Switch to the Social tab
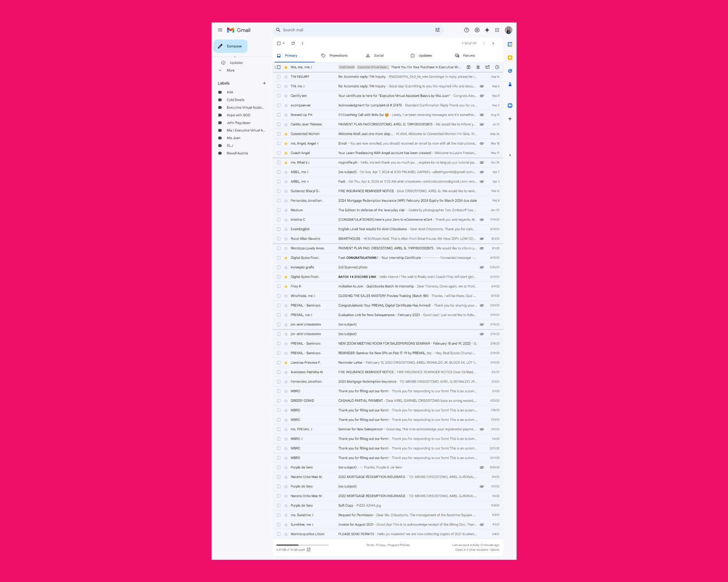Screen dimensions: 728x582 coord(379,56)
